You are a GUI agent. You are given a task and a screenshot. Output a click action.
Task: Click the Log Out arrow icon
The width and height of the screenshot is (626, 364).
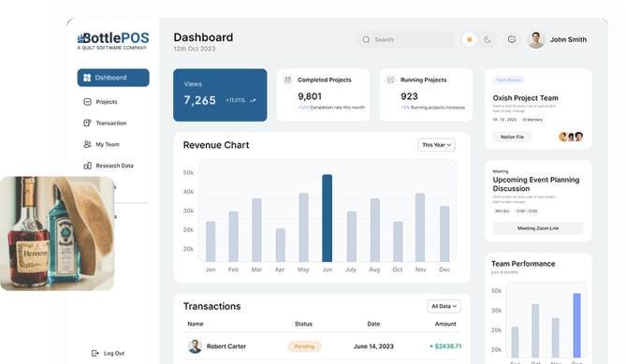(x=95, y=353)
